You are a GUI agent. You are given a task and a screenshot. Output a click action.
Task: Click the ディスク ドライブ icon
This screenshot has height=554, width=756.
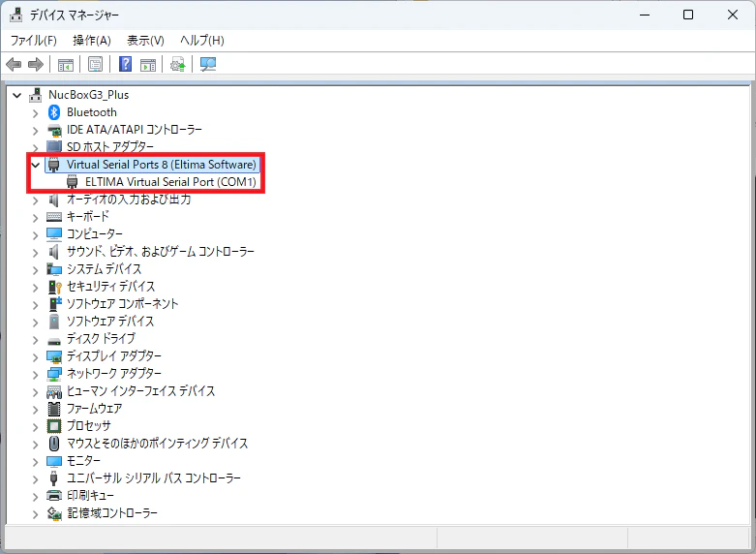tap(54, 340)
